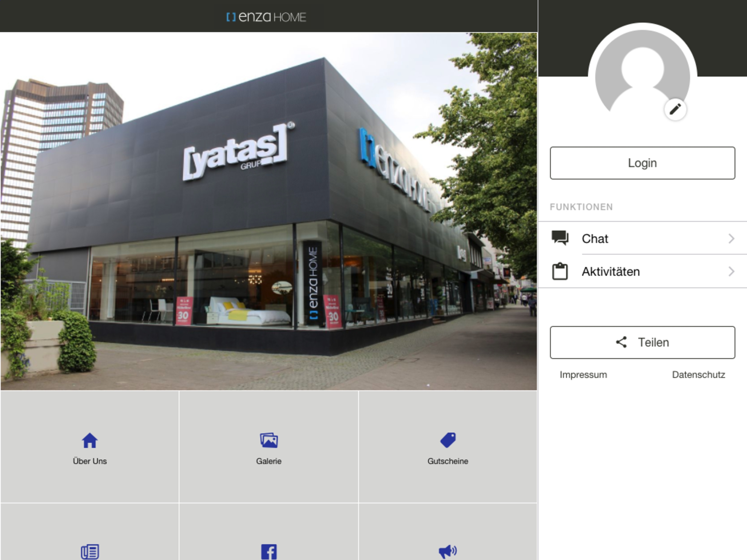This screenshot has height=560, width=747.
Task: Click the Teilen share button
Action: click(642, 342)
